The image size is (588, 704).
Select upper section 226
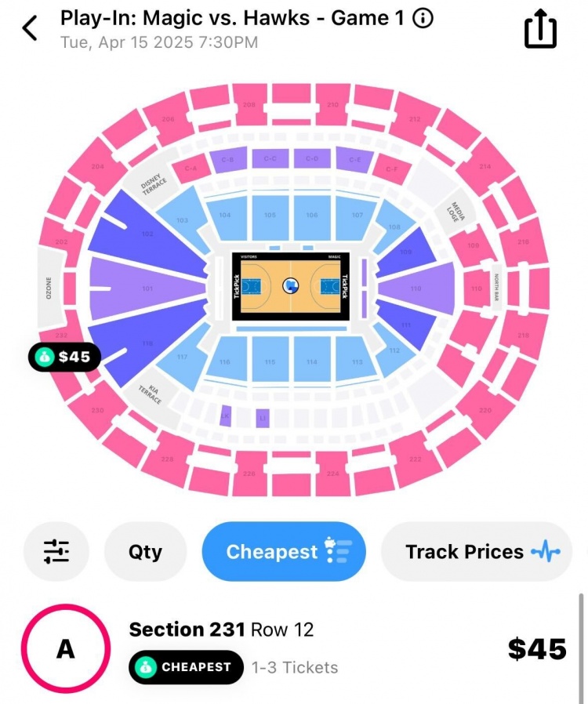(249, 471)
